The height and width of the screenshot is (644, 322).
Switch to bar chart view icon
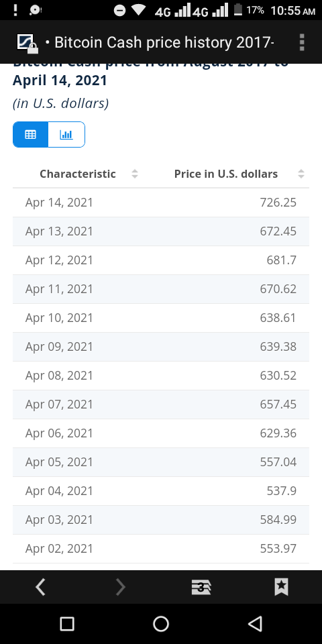(x=66, y=134)
